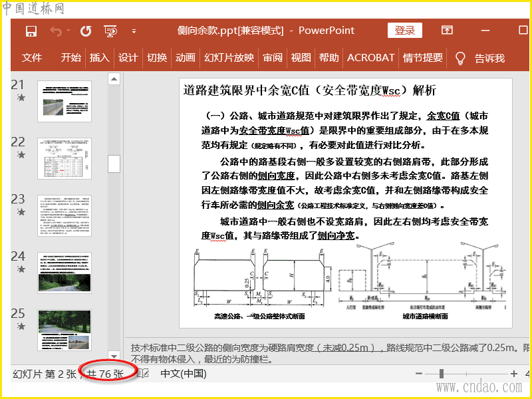Viewport: 532px width, 399px height.
Task: Click the thumbnail pane scrollbar handle
Action: tap(114, 164)
